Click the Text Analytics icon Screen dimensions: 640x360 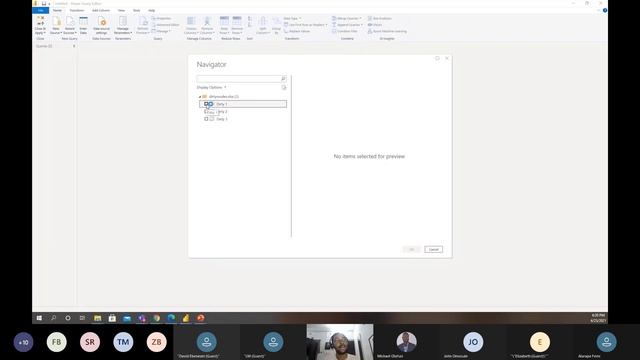(x=369, y=18)
